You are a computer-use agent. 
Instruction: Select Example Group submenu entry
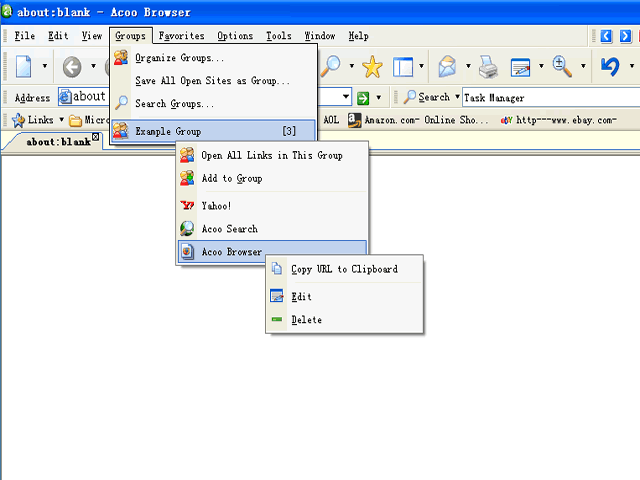click(213, 131)
